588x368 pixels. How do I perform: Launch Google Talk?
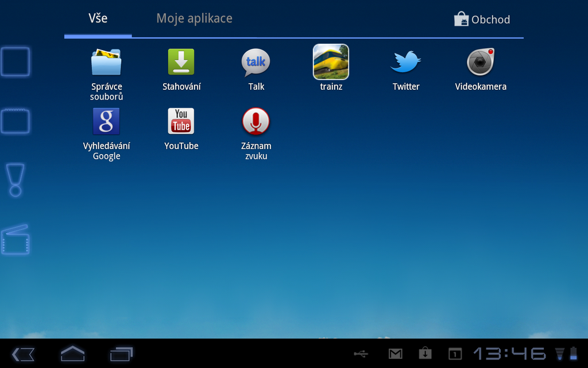(x=256, y=63)
